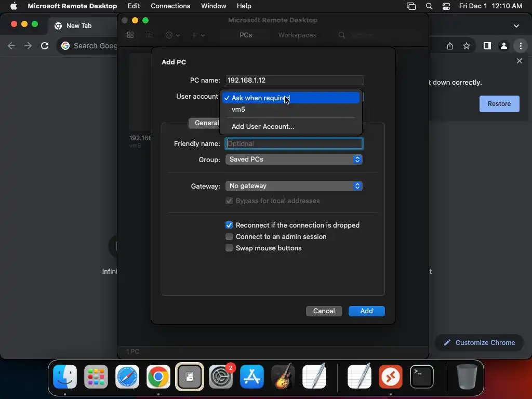Click the menu bar date and time
Image resolution: width=532 pixels, height=399 pixels.
490,6
